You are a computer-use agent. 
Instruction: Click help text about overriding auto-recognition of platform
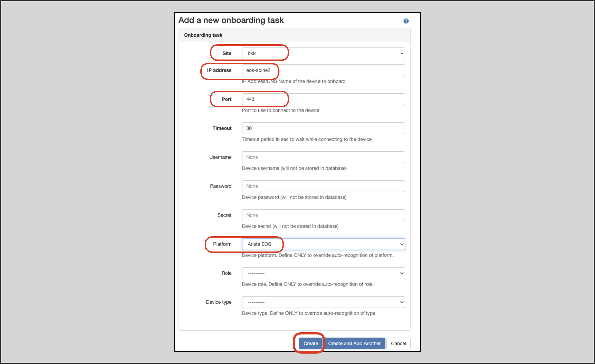[x=318, y=255]
